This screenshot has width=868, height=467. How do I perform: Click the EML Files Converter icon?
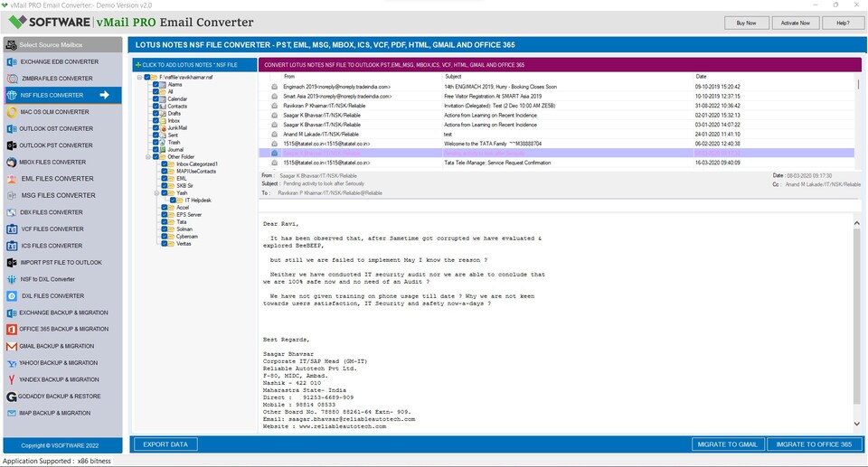[x=12, y=179]
